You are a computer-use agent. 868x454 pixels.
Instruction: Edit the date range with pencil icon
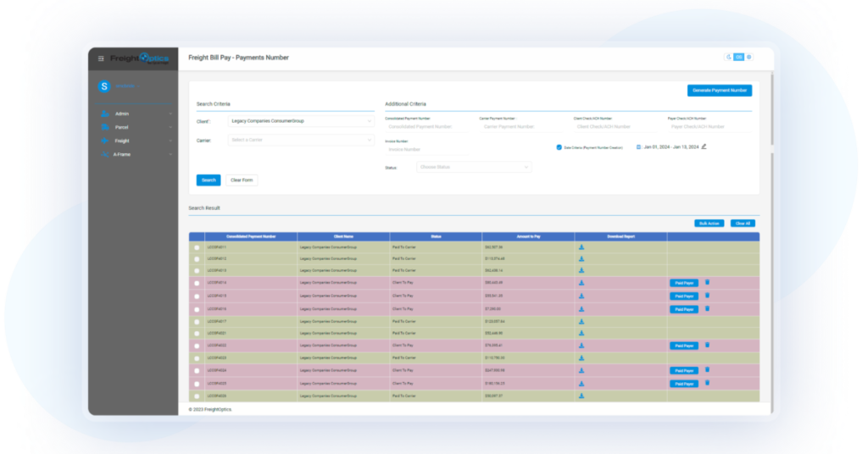pyautogui.click(x=704, y=147)
